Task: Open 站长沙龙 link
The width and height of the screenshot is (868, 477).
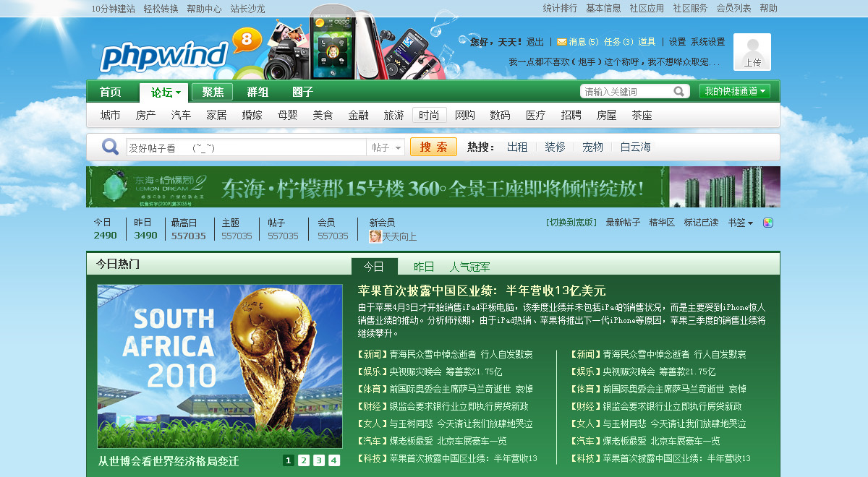Action: point(247,9)
